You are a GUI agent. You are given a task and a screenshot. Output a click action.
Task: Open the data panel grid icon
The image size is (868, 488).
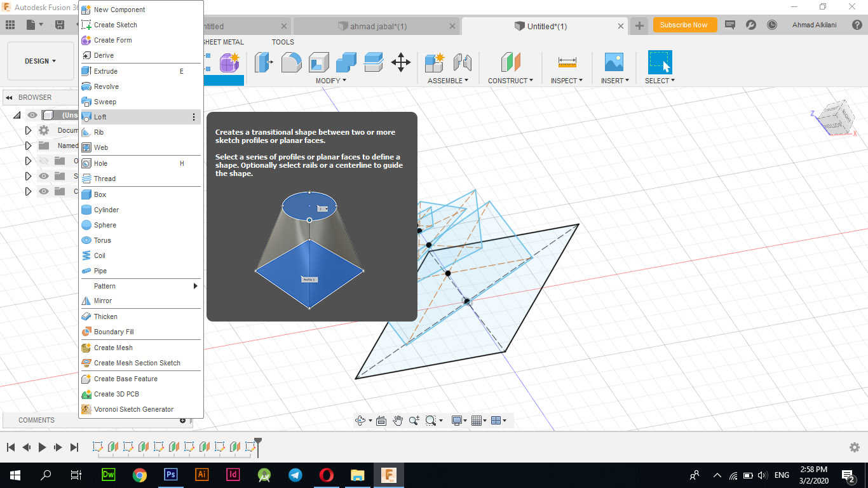pyautogui.click(x=10, y=25)
